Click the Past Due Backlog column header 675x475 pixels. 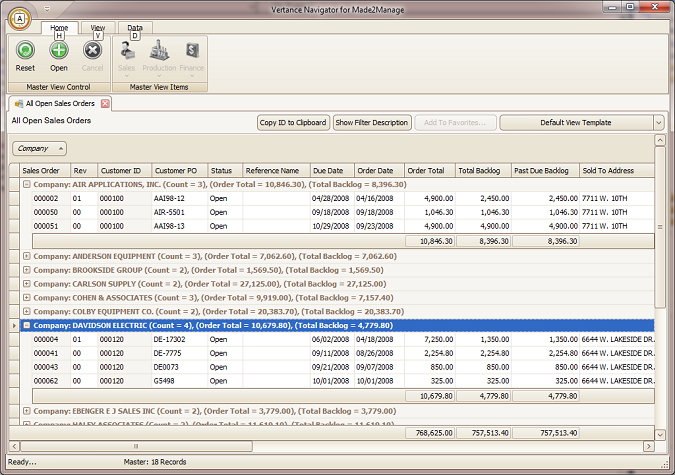click(x=545, y=171)
